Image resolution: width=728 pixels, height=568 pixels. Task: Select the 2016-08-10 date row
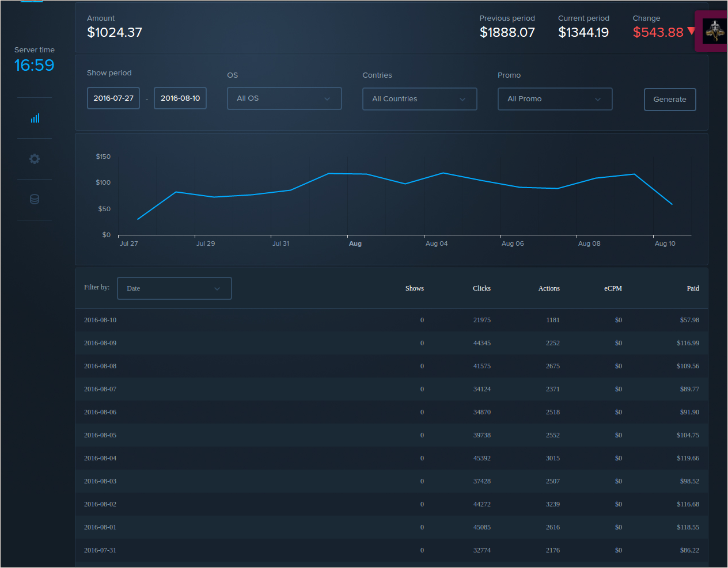click(x=392, y=320)
